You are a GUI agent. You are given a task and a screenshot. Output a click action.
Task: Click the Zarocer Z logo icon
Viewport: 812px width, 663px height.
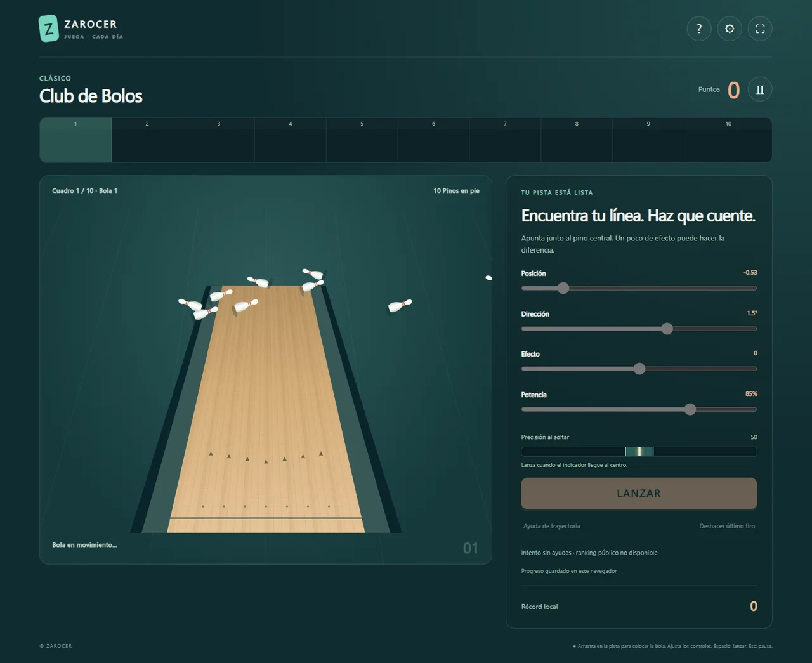(49, 29)
